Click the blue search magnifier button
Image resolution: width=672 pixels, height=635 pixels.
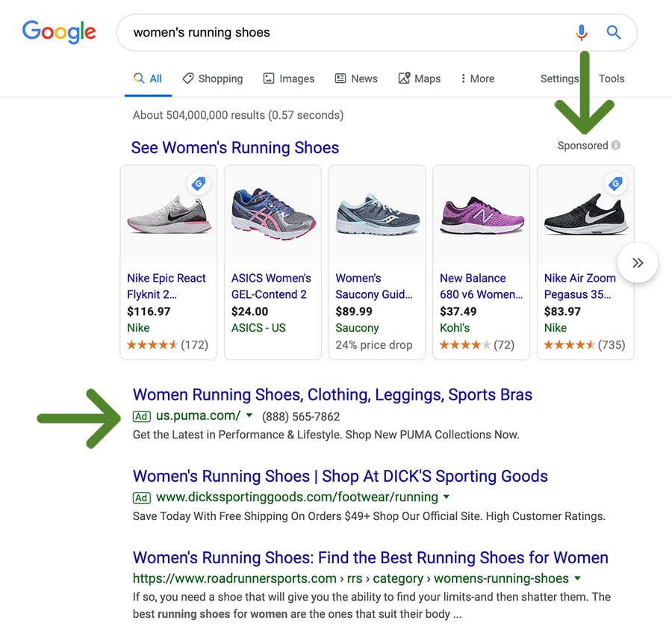[x=613, y=32]
